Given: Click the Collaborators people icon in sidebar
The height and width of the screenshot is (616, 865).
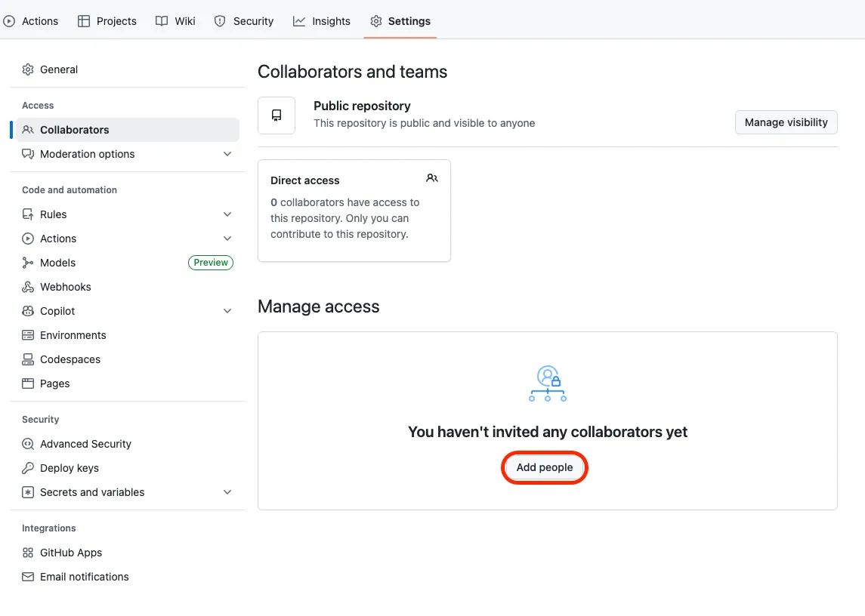Looking at the screenshot, I should click(x=28, y=130).
